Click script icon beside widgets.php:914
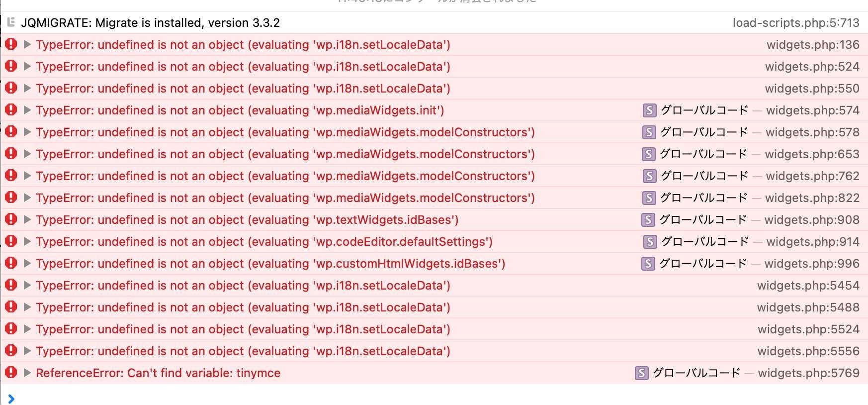 pos(650,242)
